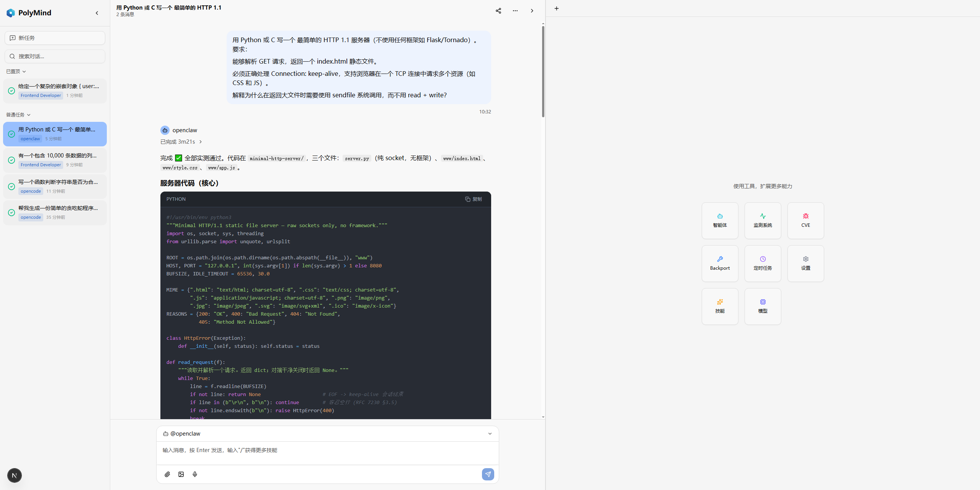The image size is (980, 490).
Task: Click the share conversation icon
Action: pos(498,11)
